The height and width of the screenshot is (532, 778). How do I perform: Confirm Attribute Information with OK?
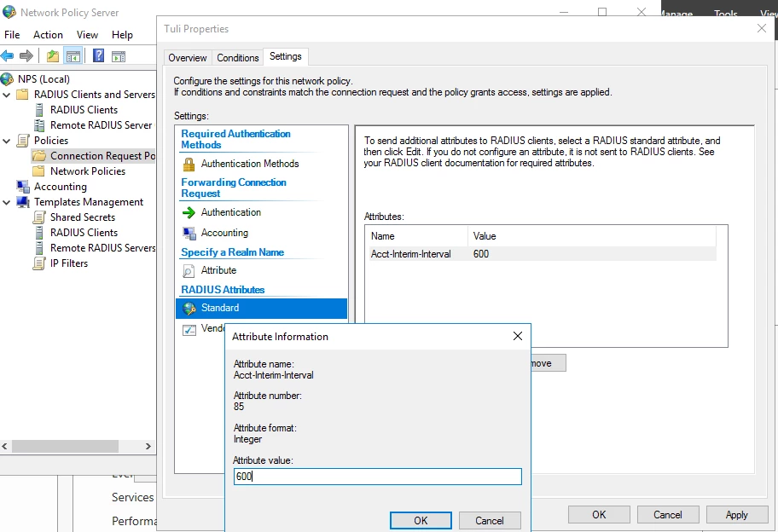[x=421, y=520]
